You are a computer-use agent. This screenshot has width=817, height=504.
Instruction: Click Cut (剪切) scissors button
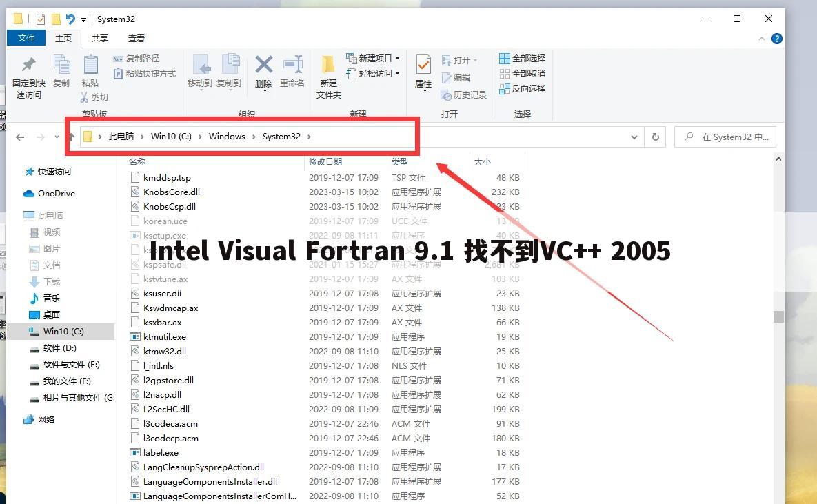(94, 97)
